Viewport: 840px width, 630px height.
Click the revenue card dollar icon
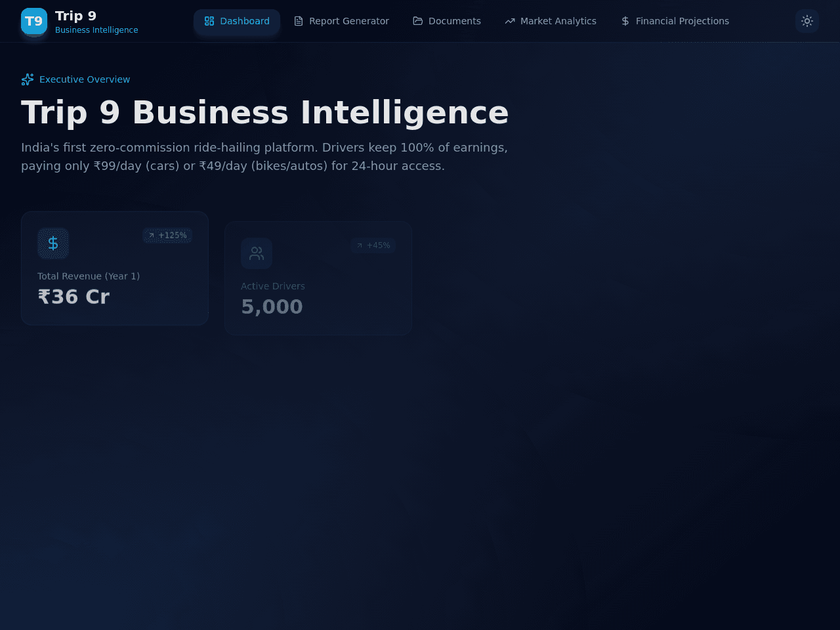(x=53, y=243)
